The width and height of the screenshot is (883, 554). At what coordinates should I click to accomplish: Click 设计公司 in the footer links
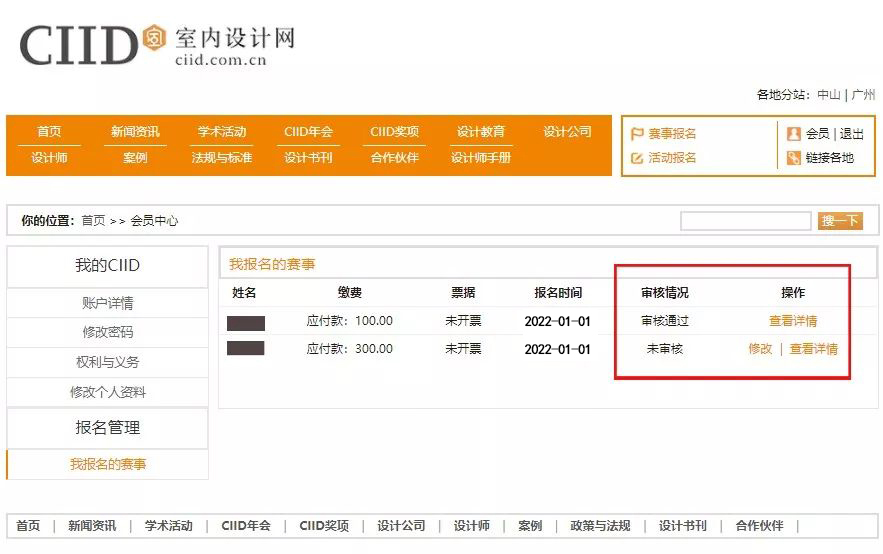coord(401,526)
